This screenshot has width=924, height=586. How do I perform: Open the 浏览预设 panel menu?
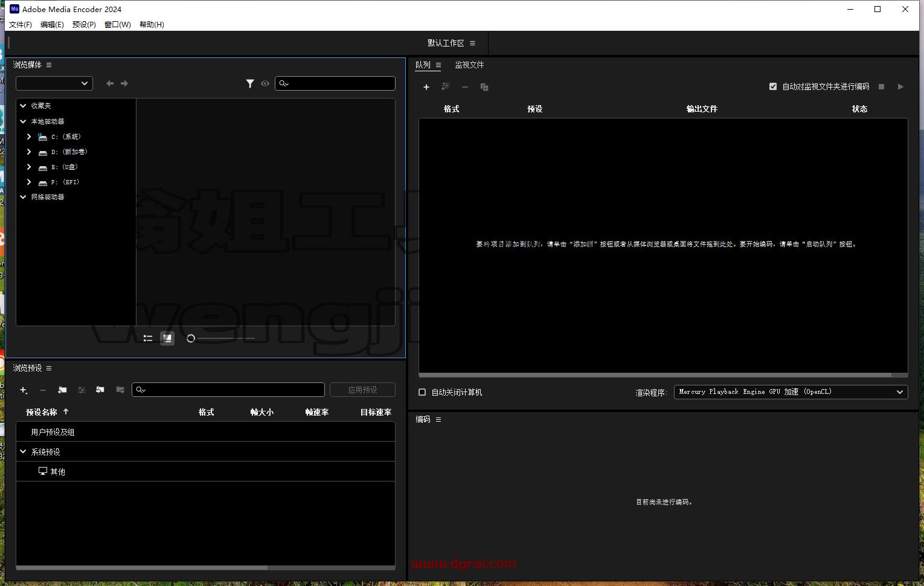coord(49,368)
